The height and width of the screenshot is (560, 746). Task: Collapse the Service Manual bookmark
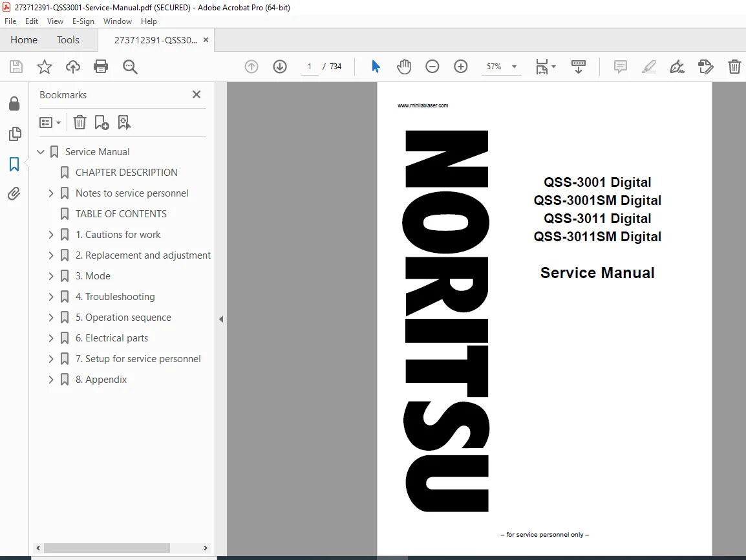pyautogui.click(x=41, y=152)
